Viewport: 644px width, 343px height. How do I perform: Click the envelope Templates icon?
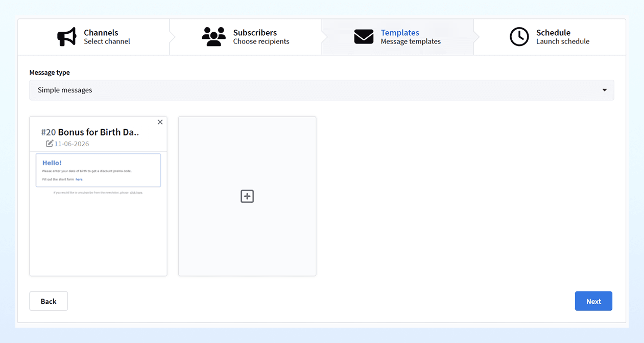pos(364,37)
